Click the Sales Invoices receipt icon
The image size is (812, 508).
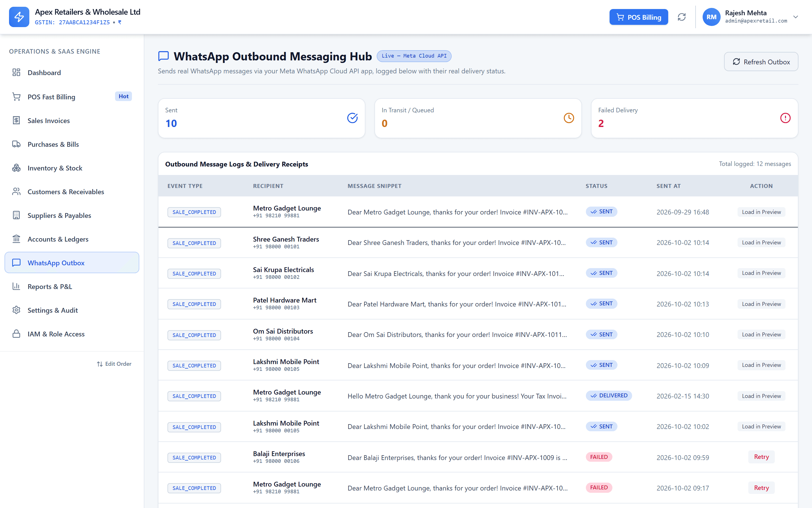tap(16, 120)
